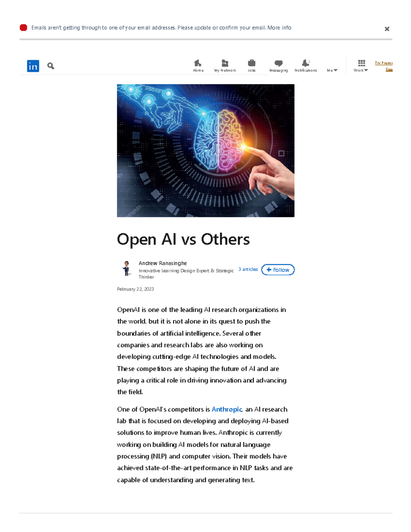View the article's brain header image

coord(205,150)
